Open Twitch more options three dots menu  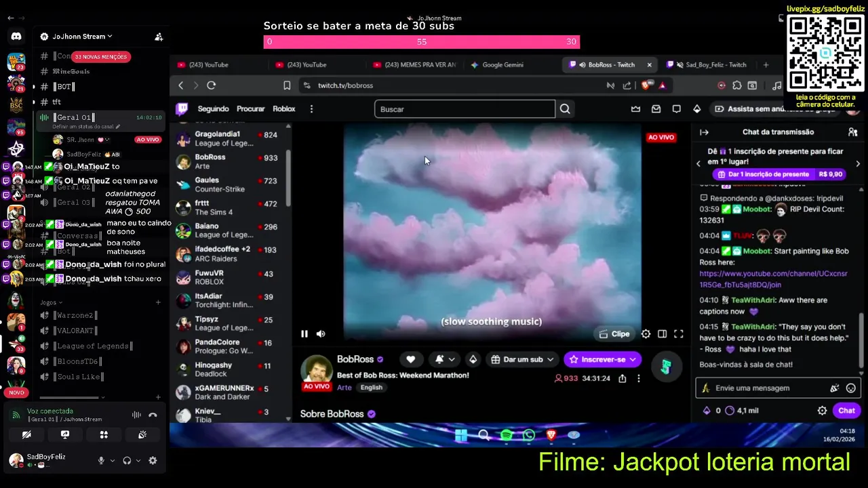(311, 109)
